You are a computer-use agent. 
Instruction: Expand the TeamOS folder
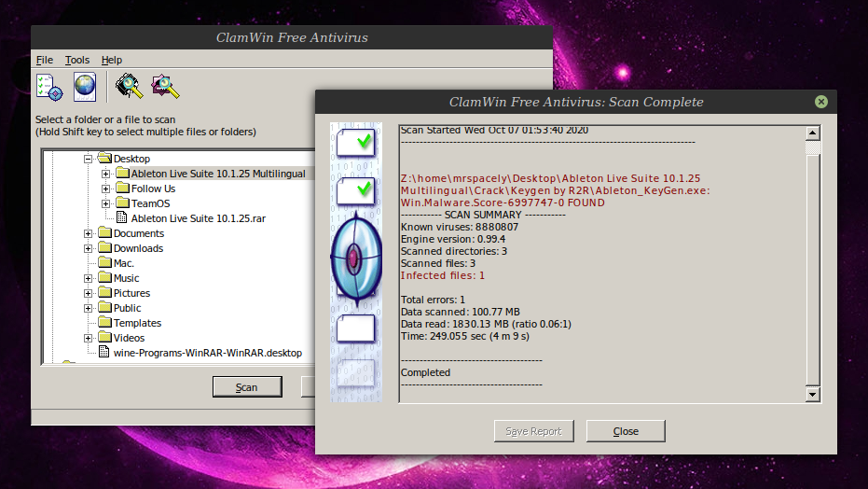pos(105,203)
